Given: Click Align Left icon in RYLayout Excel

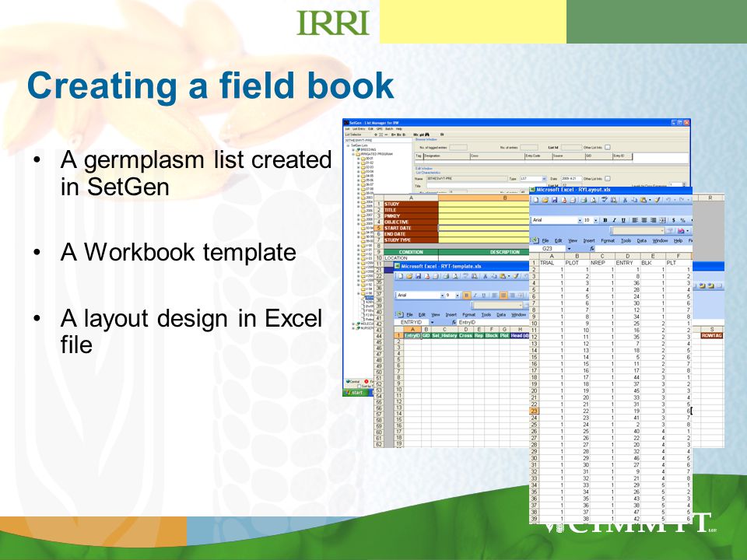Looking at the screenshot, I should coord(635,220).
